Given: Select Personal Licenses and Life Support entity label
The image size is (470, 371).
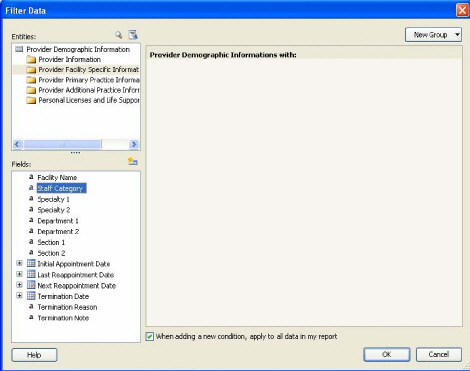Looking at the screenshot, I should [89, 100].
